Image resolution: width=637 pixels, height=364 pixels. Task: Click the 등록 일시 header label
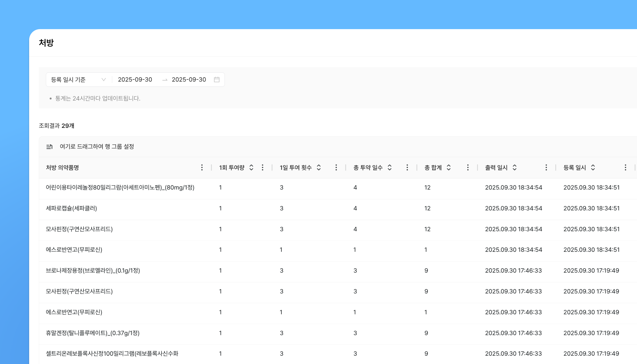(575, 167)
